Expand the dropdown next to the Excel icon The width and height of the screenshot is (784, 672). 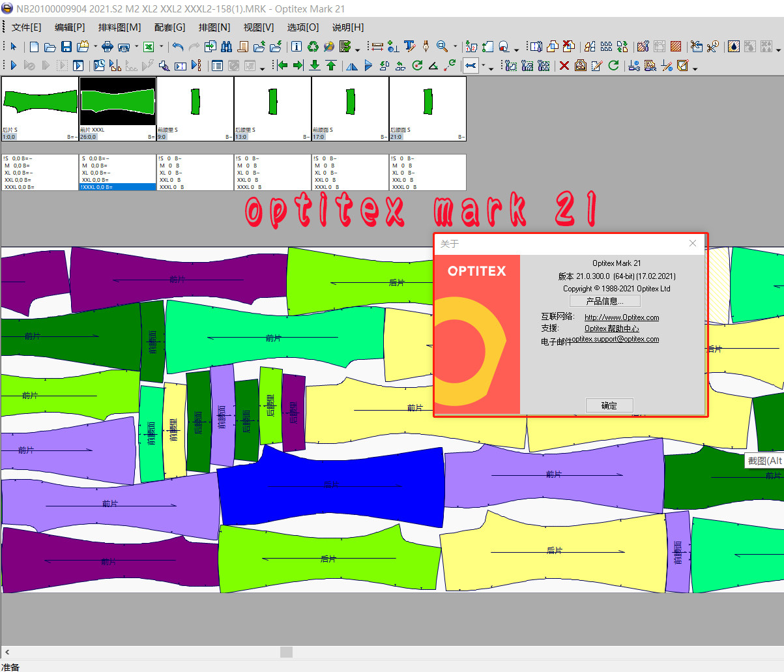point(160,46)
